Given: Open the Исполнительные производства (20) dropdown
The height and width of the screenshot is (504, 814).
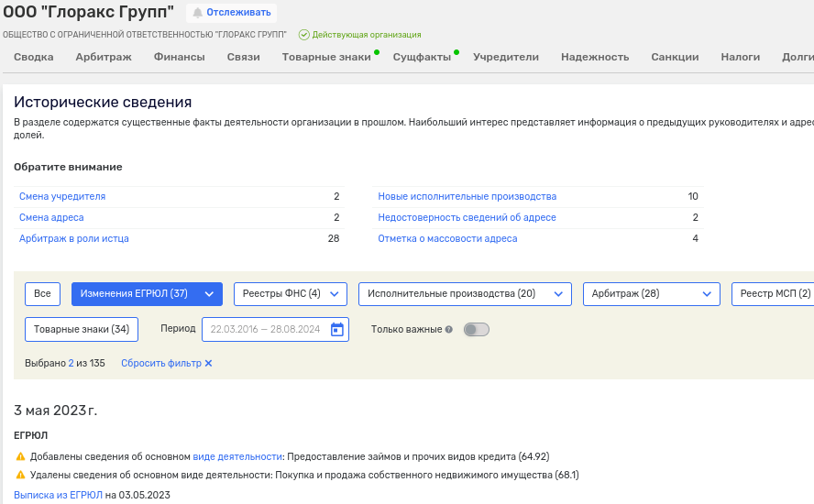Looking at the screenshot, I should (465, 294).
